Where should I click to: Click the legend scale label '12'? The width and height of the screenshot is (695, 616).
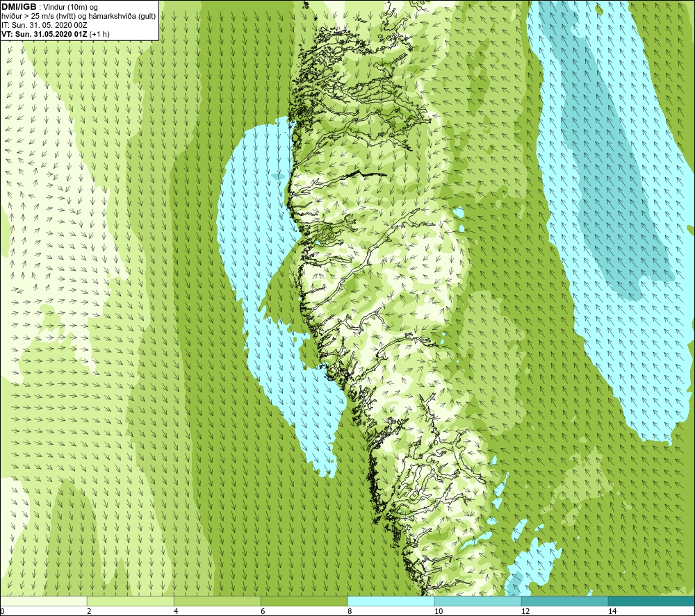525,611
